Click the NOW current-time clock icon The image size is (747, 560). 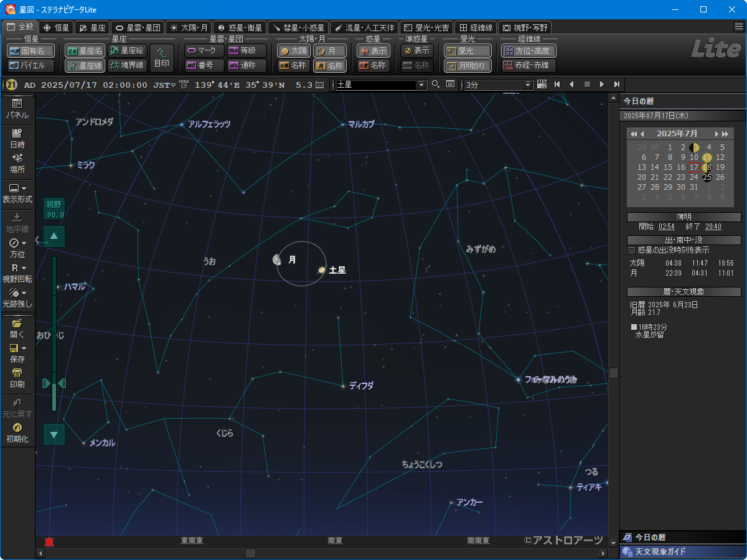[184, 85]
